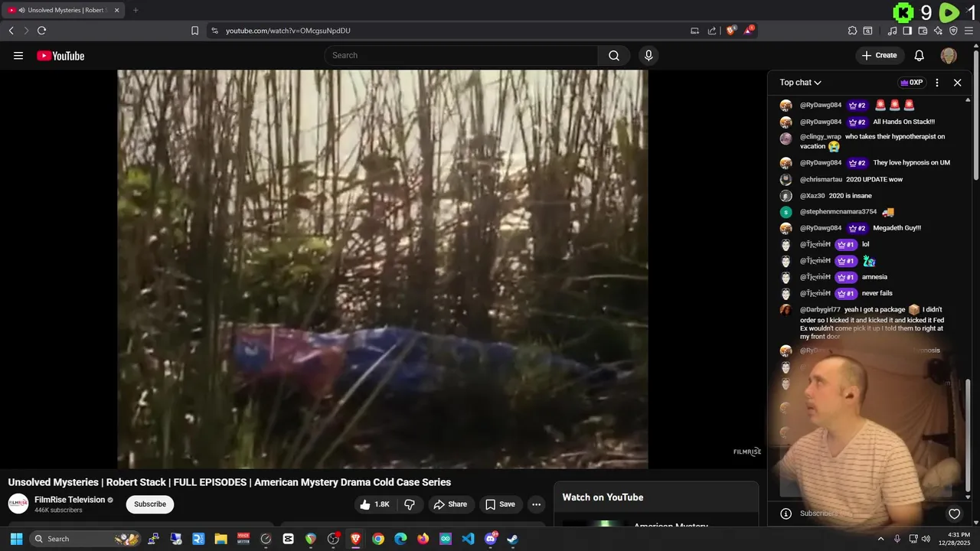Open YouTube notifications bell
Viewport: 980px width, 551px height.
[920, 55]
